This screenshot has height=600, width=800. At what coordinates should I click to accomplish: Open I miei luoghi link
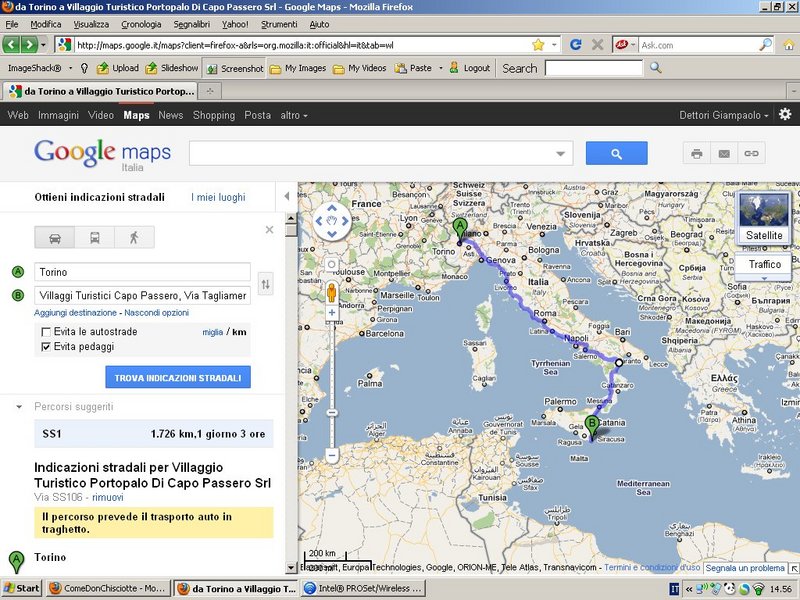[x=218, y=197]
